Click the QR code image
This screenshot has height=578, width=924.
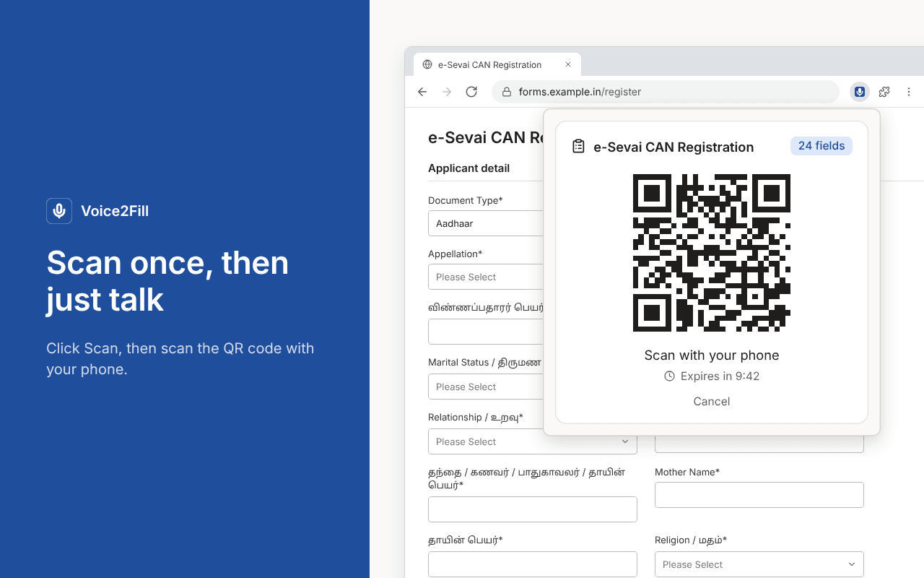[x=712, y=253]
